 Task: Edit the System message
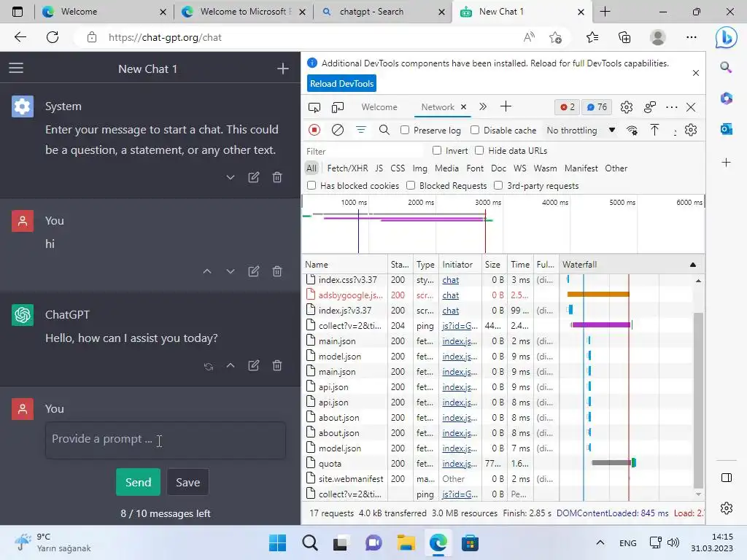(x=253, y=177)
